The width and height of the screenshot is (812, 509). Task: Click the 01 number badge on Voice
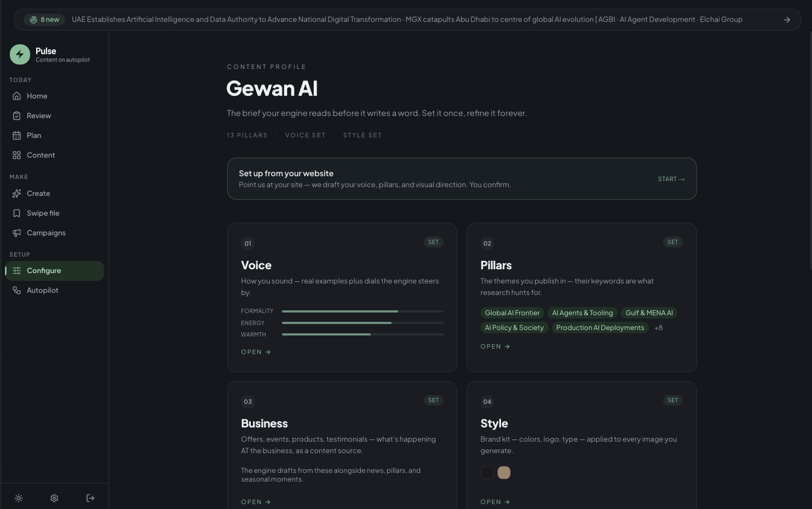(248, 244)
